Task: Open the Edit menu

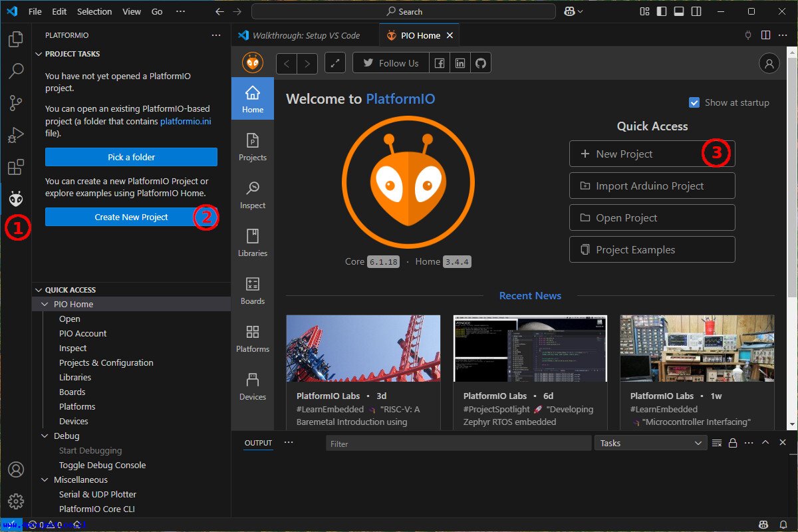Action: click(59, 11)
